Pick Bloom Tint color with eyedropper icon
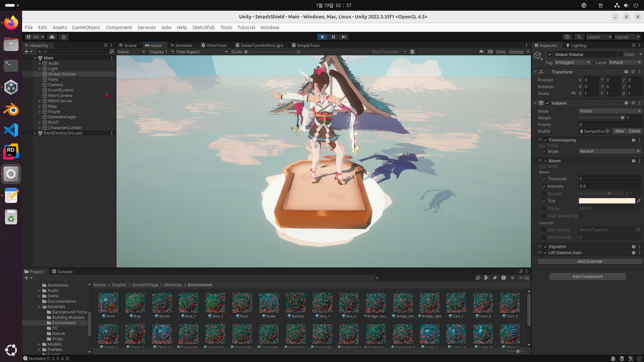644x362 pixels. pyautogui.click(x=639, y=201)
